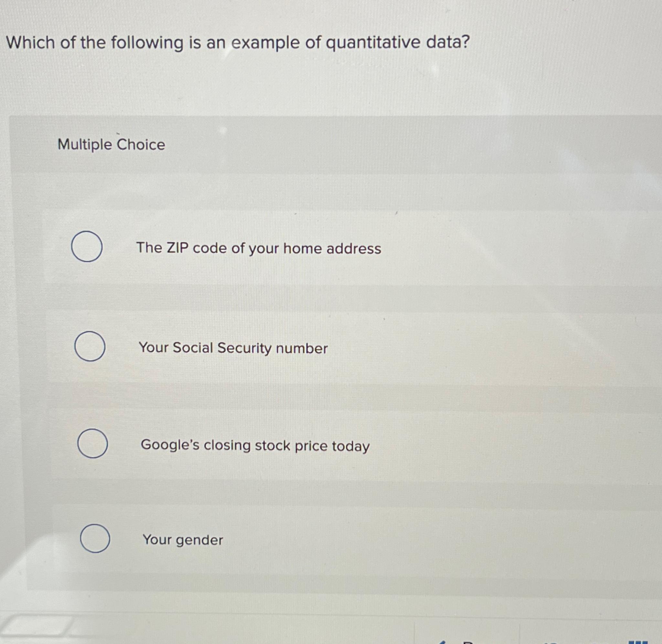Click the quantitative data question text

(237, 43)
